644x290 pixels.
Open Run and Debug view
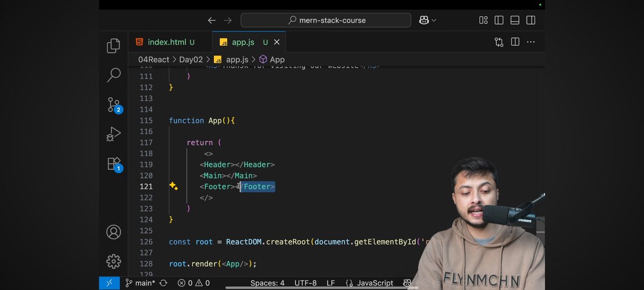tap(113, 134)
